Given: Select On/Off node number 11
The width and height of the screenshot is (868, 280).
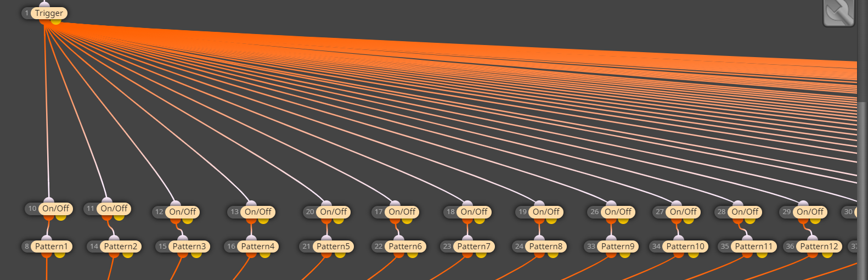Looking at the screenshot, I should (x=114, y=209).
